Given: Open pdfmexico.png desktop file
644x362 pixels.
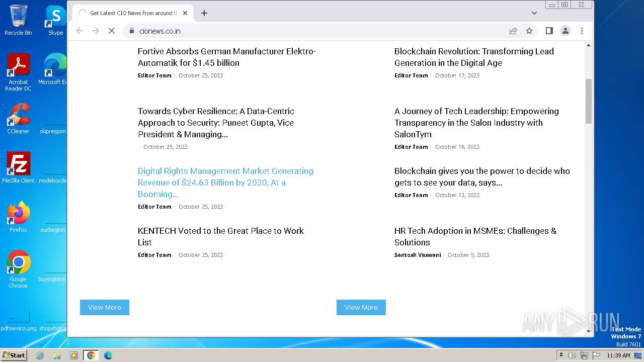Looking at the screenshot, I should (x=18, y=322).
